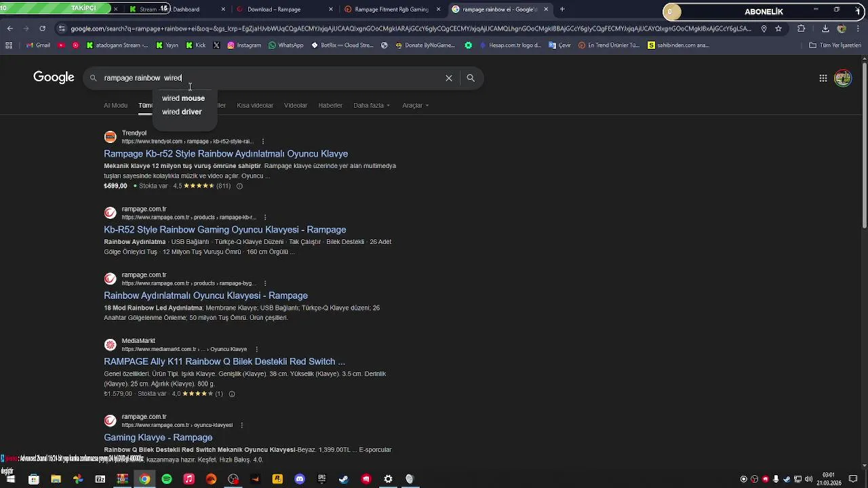Open Rampage Kb-r52 Style Trendyol link
The width and height of the screenshot is (868, 488).
click(226, 154)
